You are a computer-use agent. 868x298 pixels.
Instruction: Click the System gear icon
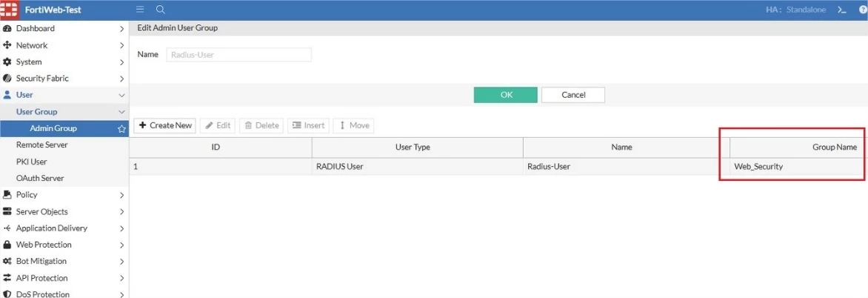[7, 62]
